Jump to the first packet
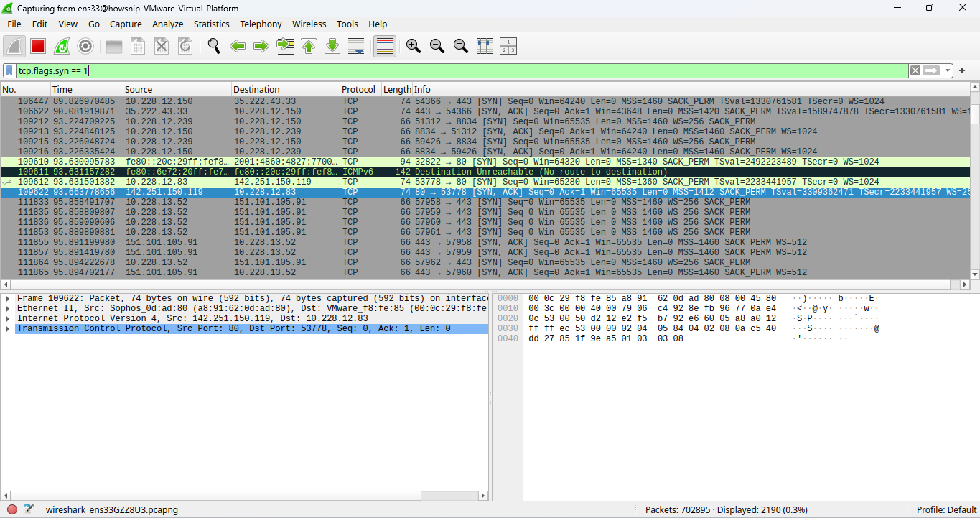Screen dimensions: 980x518 [x=309, y=47]
